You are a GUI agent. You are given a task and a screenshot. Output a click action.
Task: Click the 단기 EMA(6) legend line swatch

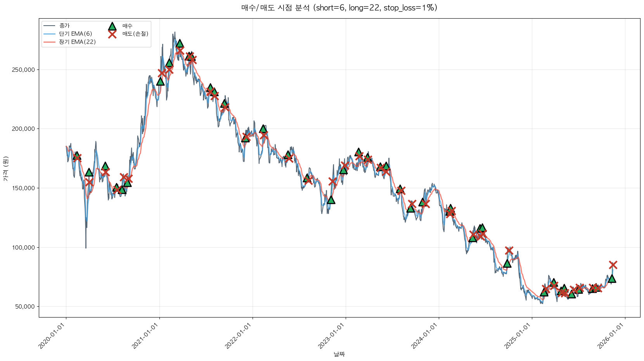tap(50, 34)
